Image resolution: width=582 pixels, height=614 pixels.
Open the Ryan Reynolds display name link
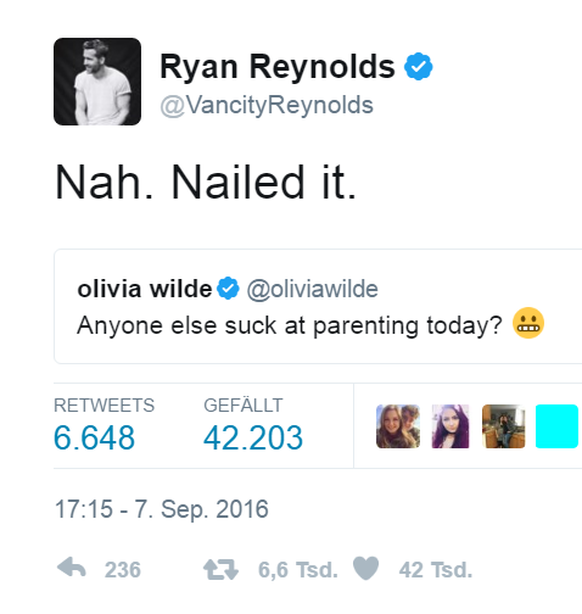(277, 67)
